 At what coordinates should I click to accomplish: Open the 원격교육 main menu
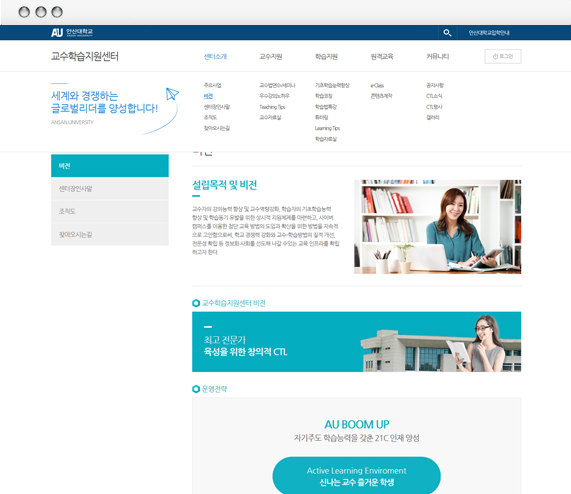pyautogui.click(x=382, y=56)
